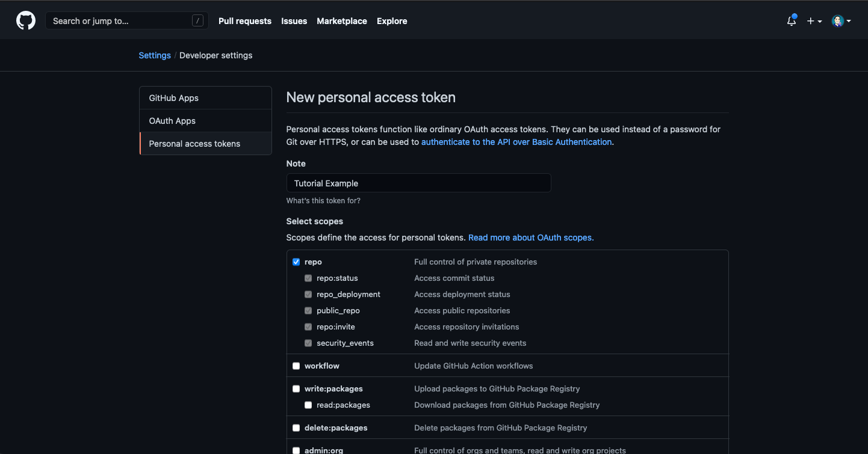Open the plus create-new dropdown
Screen dimensions: 868x454
(x=814, y=21)
